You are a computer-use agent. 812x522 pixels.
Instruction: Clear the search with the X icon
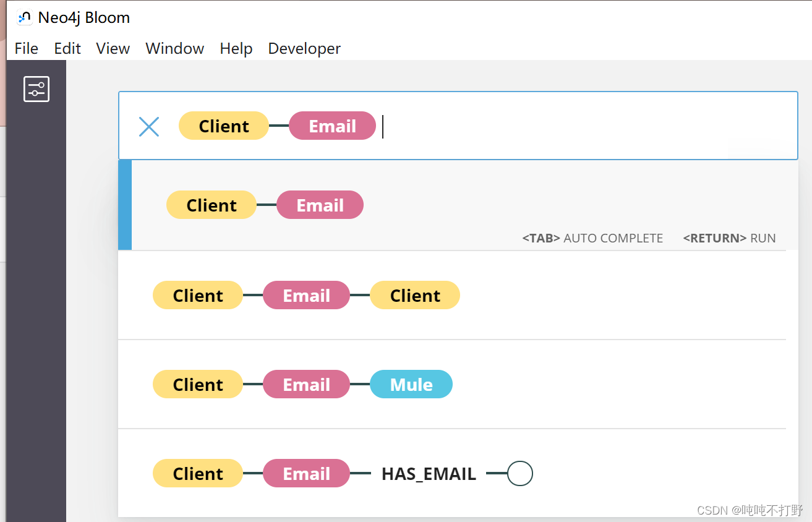149,127
